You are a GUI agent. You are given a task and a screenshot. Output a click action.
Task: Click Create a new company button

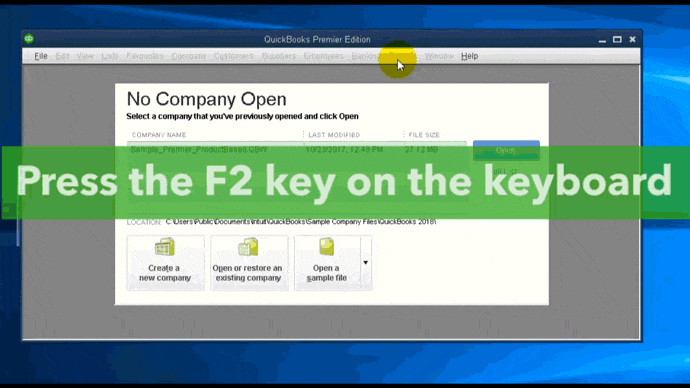[x=165, y=263]
